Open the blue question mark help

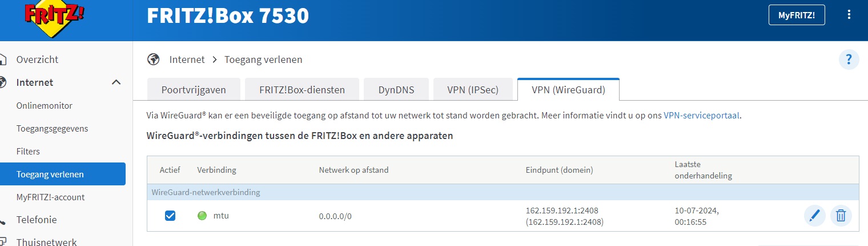(x=849, y=59)
